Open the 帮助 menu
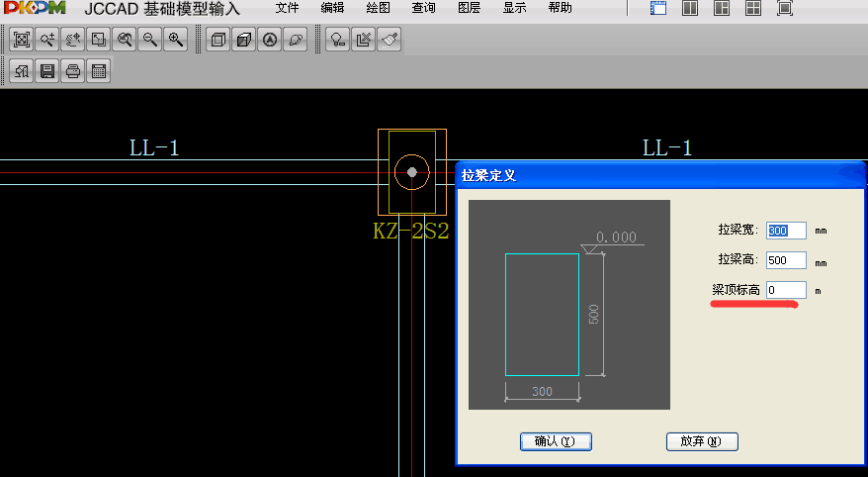The height and width of the screenshot is (477, 868). click(560, 8)
